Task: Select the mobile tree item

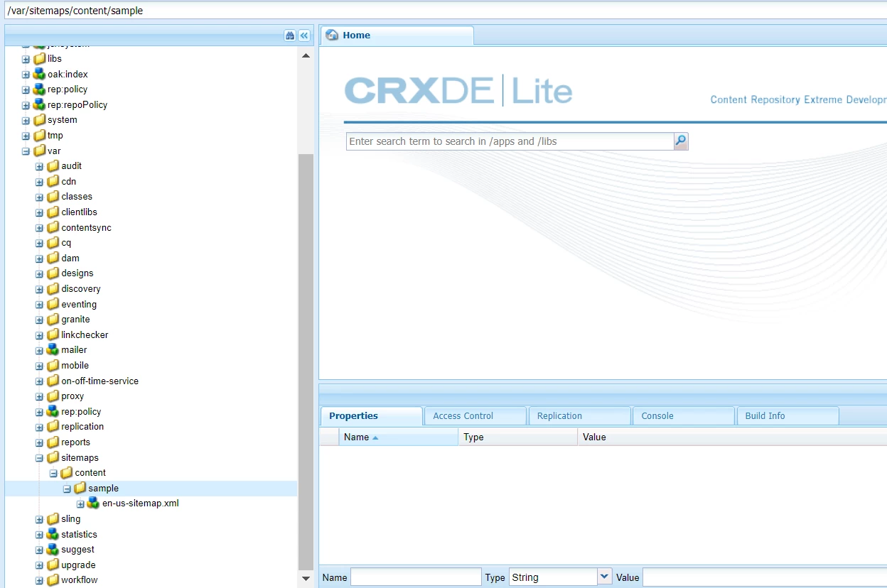Action: 75,365
